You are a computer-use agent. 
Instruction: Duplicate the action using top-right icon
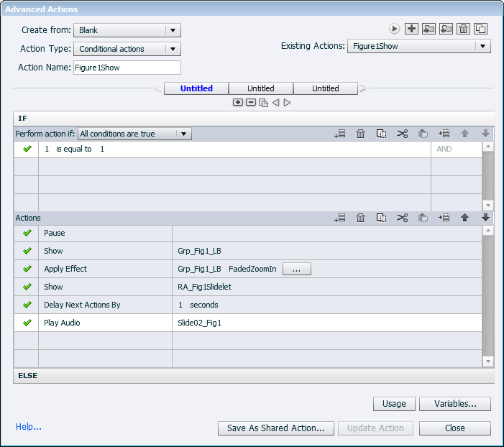481,29
